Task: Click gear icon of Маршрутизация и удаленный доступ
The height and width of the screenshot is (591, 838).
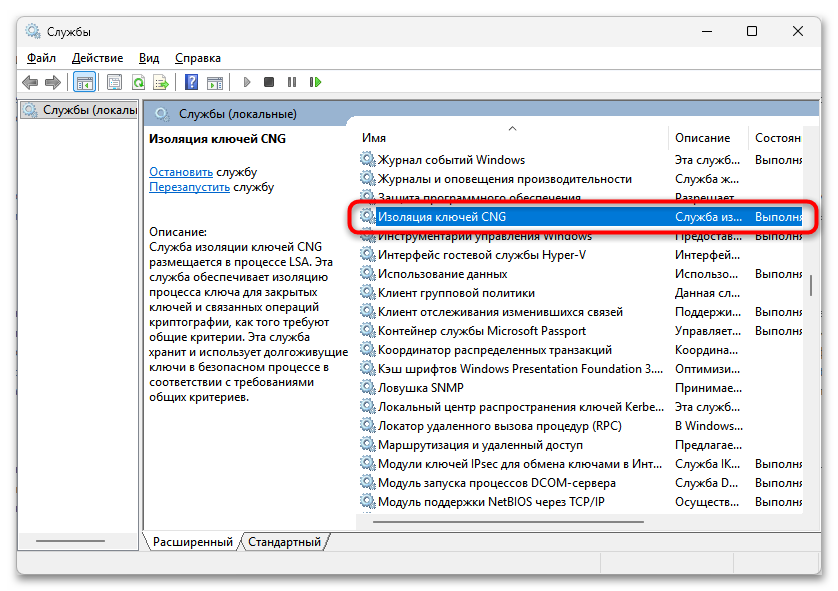Action: pyautogui.click(x=367, y=445)
